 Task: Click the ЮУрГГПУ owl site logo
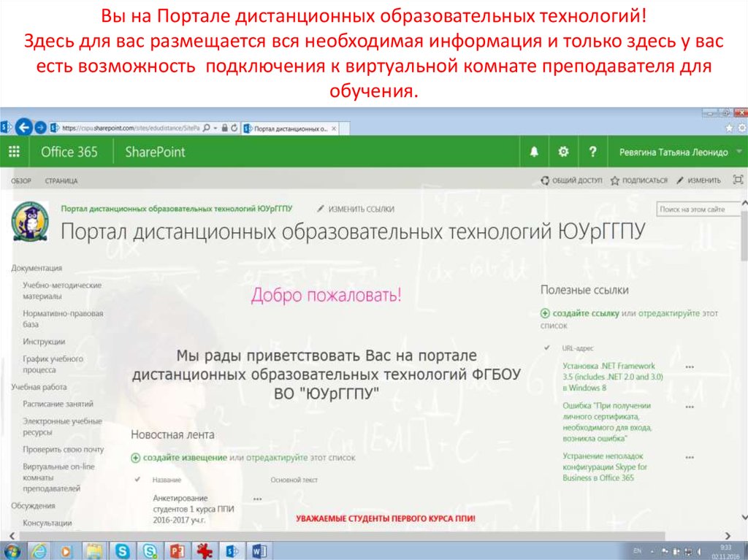click(30, 221)
